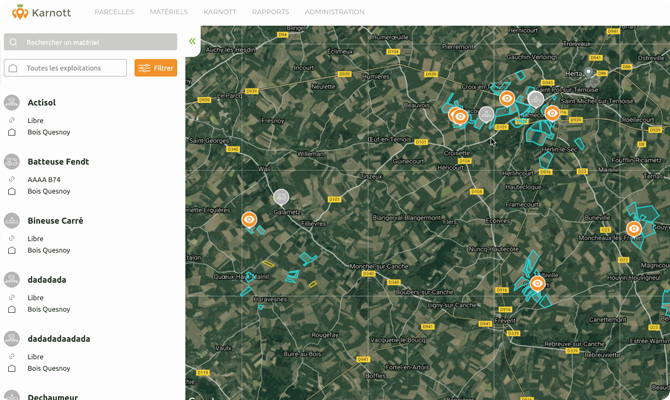Screen dimensions: 670x400
Task: Click the orange eye marker near Croix-en-Ternoise
Action: pos(507,99)
